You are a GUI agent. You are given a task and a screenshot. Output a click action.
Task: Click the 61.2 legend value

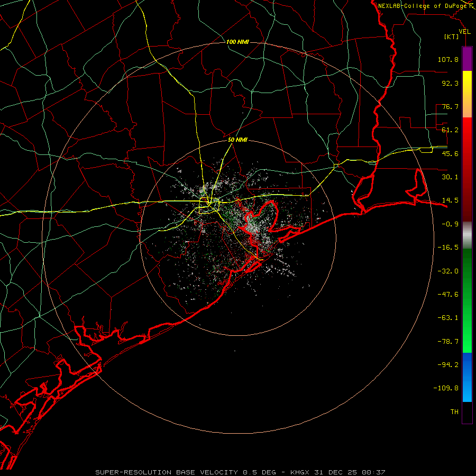point(450,130)
